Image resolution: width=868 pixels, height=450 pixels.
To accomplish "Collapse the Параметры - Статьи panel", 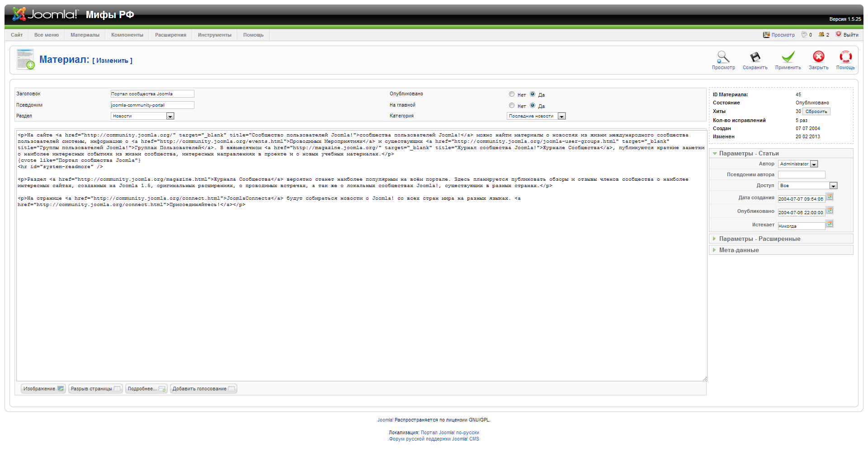I will point(781,153).
